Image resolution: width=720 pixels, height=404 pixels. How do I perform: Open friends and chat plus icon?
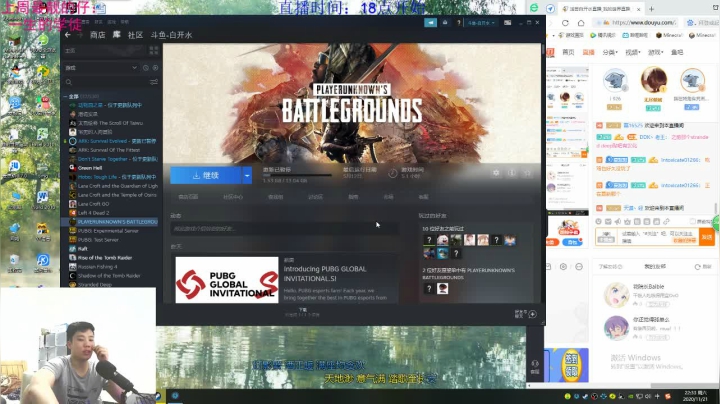(532, 314)
